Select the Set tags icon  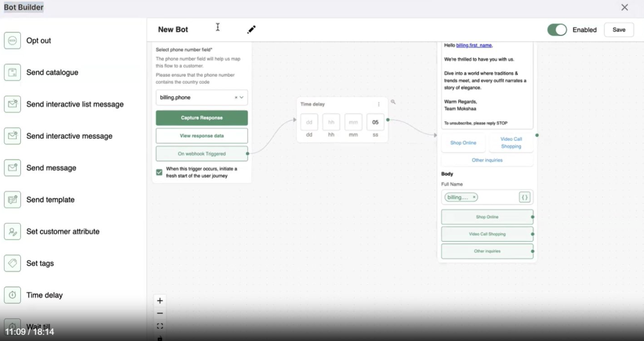tap(12, 263)
